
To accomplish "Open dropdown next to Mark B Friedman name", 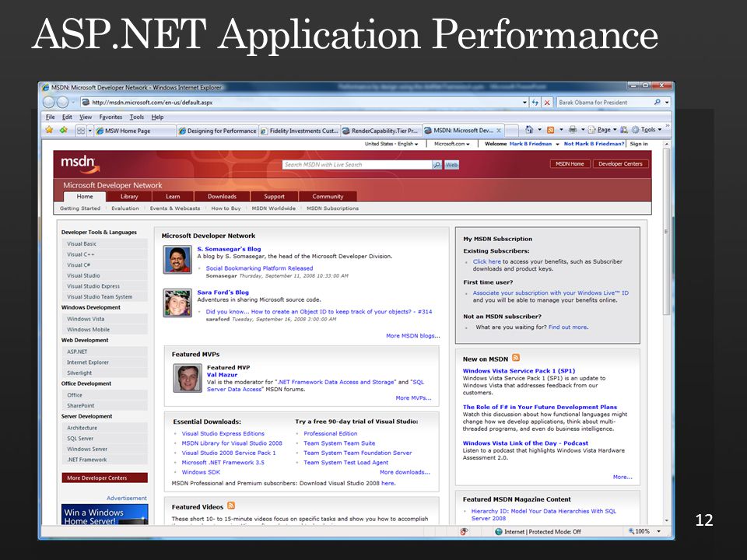I will (557, 144).
